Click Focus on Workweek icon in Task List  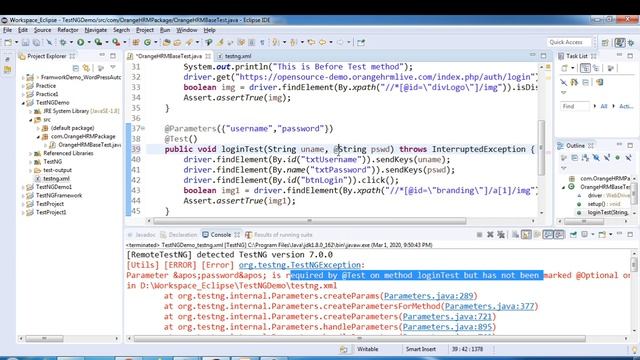[x=611, y=68]
